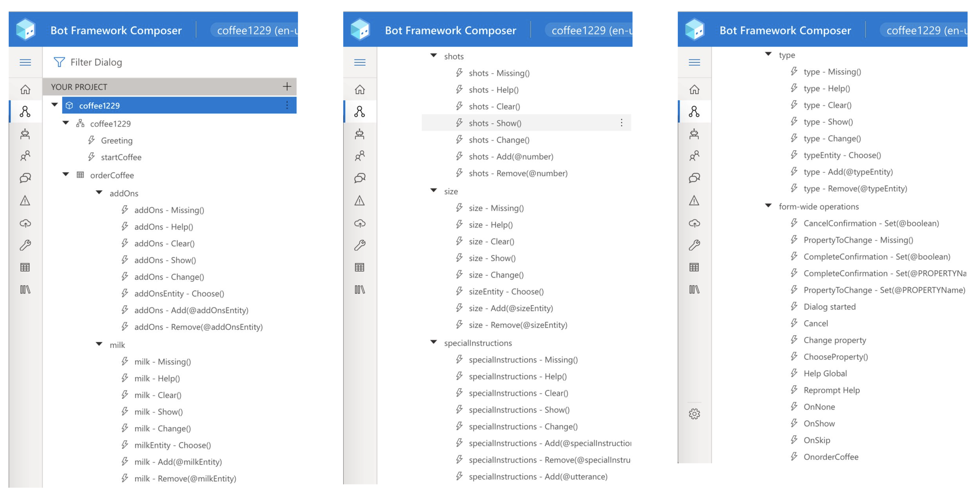980x496 pixels.
Task: Open the User Input page (people icon)
Action: click(x=25, y=156)
